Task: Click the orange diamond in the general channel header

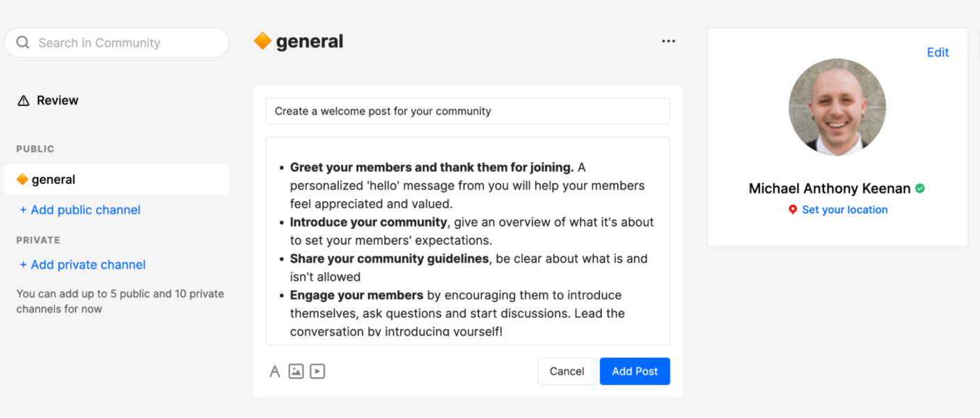Action: 262,40
